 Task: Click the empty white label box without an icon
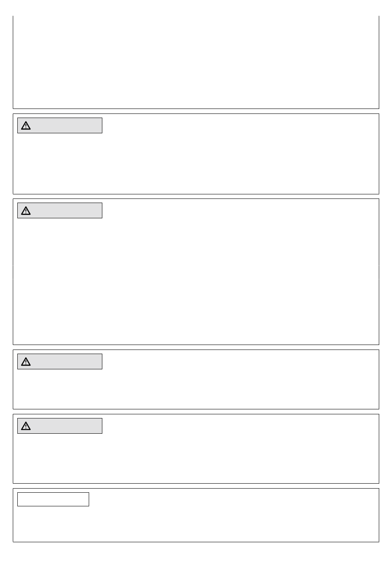coord(53,499)
